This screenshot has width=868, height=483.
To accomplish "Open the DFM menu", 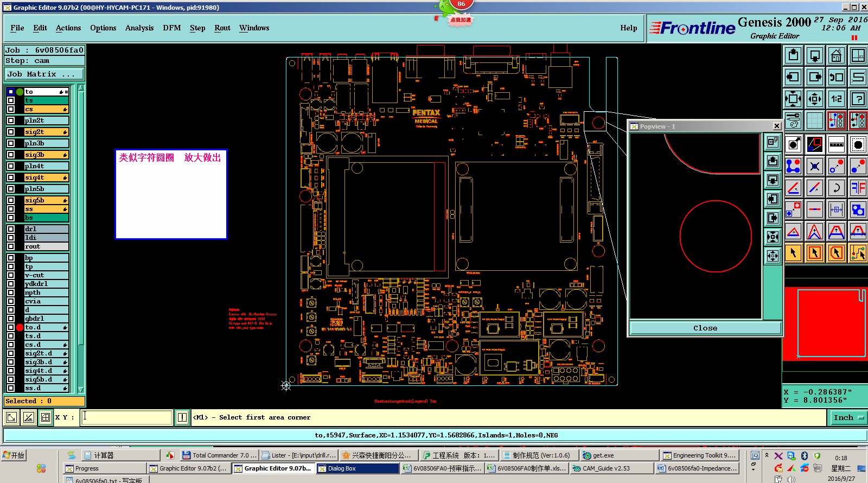I will [x=172, y=28].
